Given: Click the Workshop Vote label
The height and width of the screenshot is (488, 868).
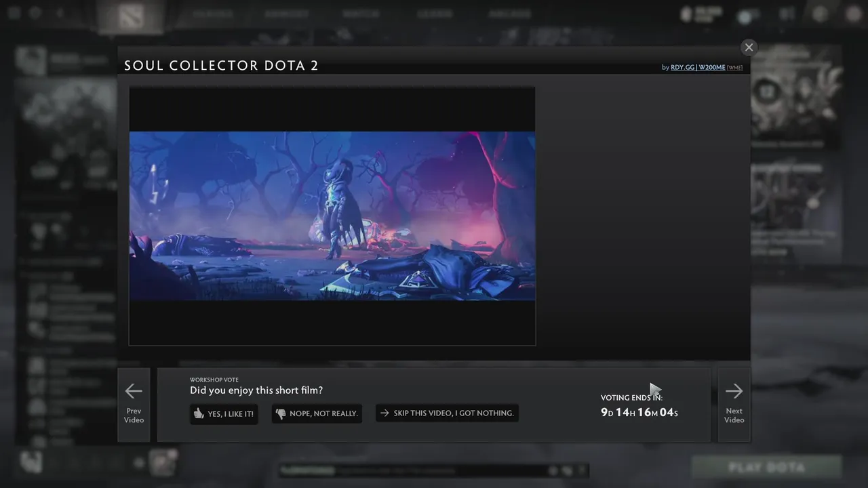Looking at the screenshot, I should click(214, 380).
